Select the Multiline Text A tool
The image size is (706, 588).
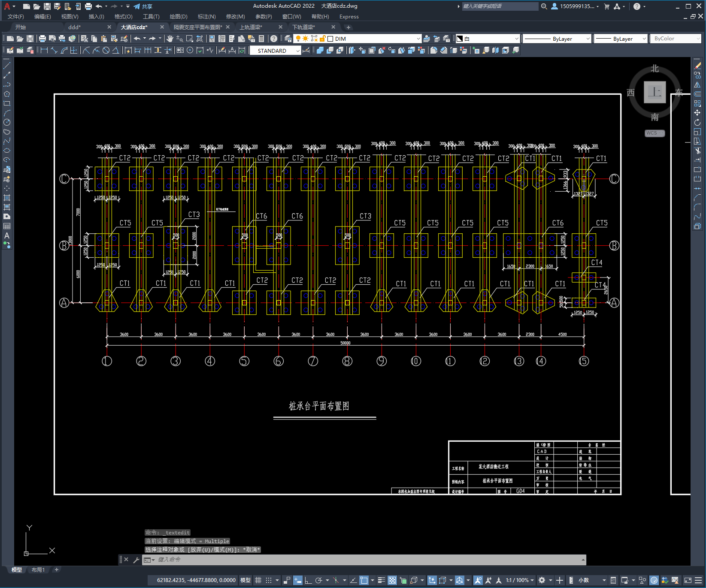(x=7, y=235)
